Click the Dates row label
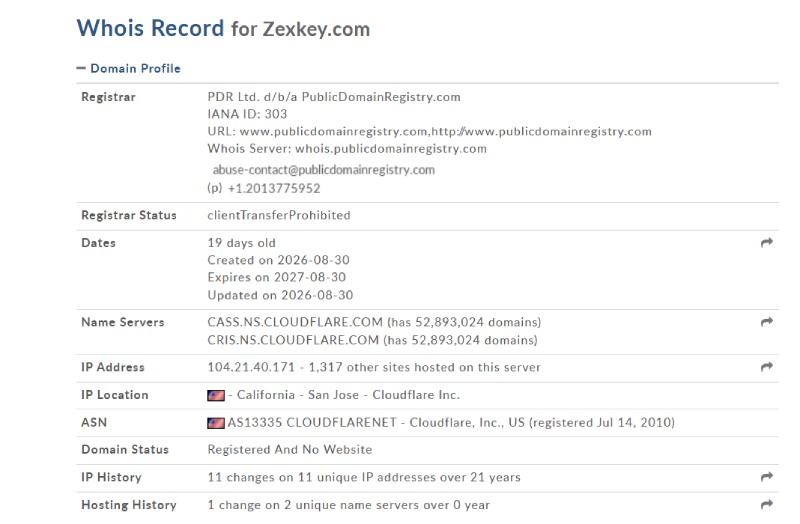Viewport: 800px width, 524px height. [98, 243]
